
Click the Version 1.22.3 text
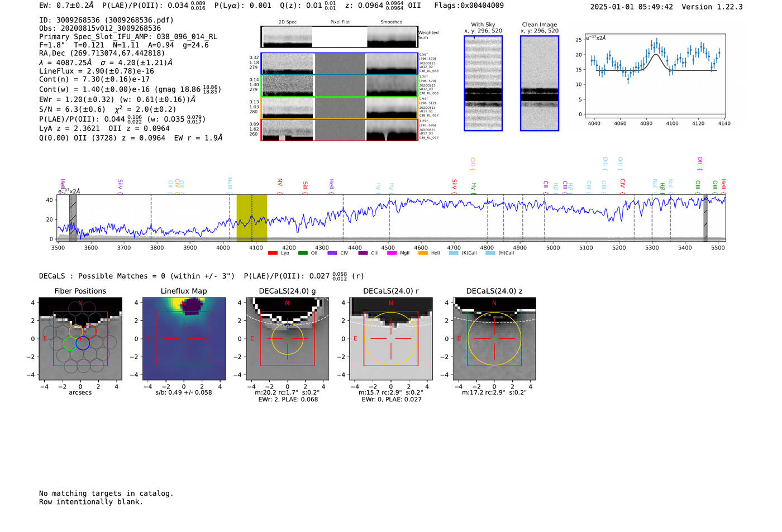[712, 7]
